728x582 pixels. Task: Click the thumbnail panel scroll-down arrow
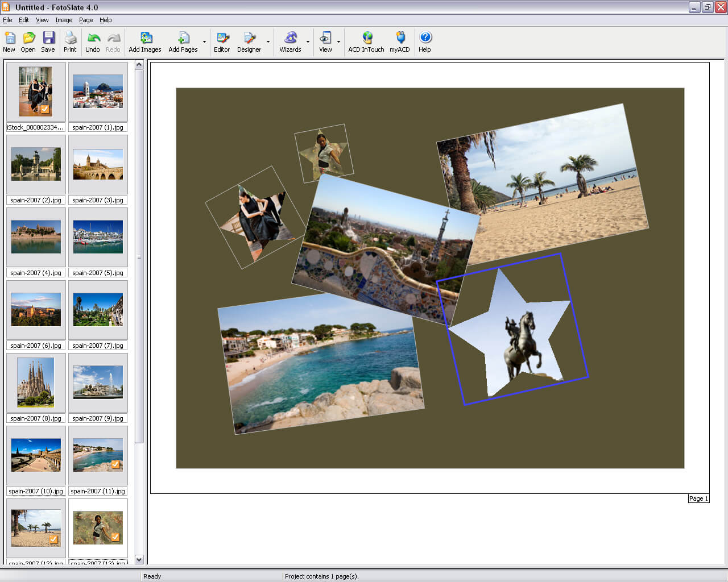[x=139, y=559]
